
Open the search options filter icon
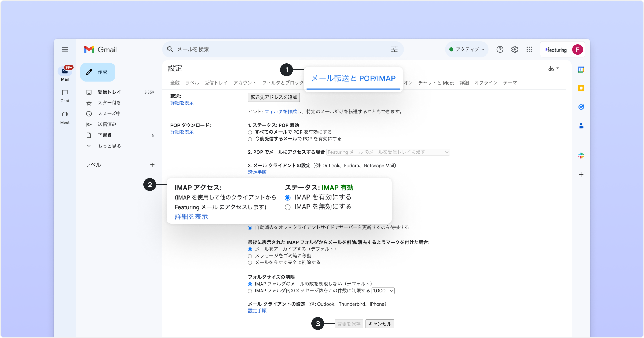394,49
